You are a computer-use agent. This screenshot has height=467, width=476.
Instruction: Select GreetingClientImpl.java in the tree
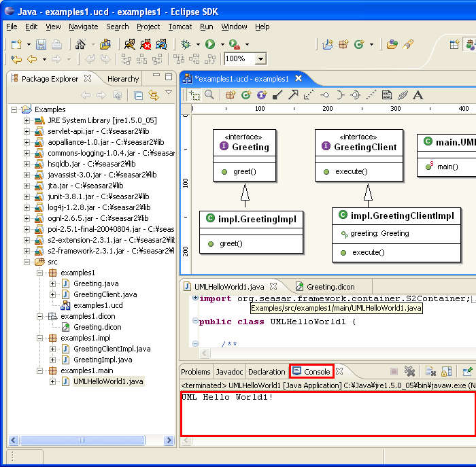tap(112, 349)
